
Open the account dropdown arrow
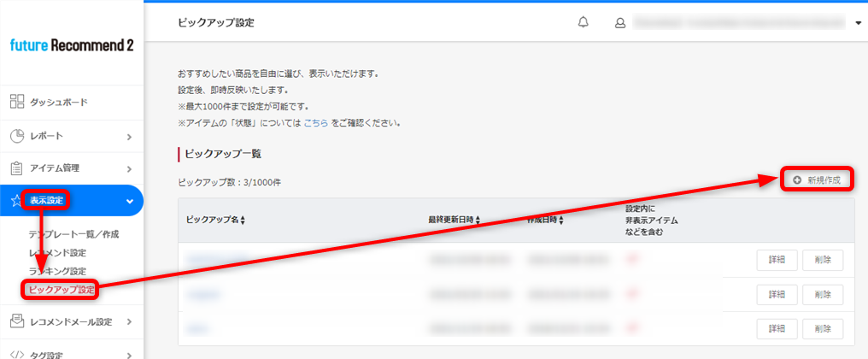click(859, 23)
